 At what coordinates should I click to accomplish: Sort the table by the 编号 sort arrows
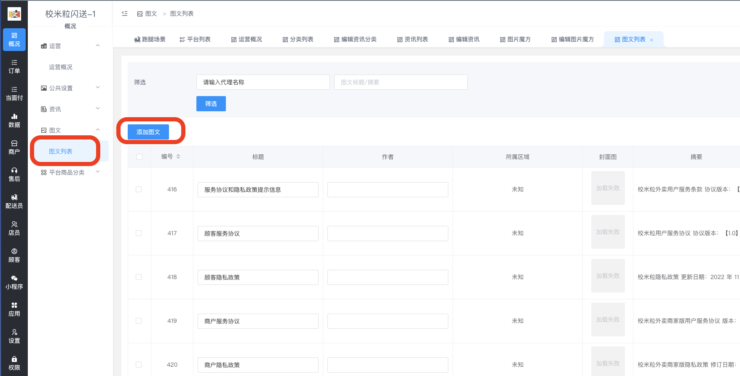[x=178, y=157]
